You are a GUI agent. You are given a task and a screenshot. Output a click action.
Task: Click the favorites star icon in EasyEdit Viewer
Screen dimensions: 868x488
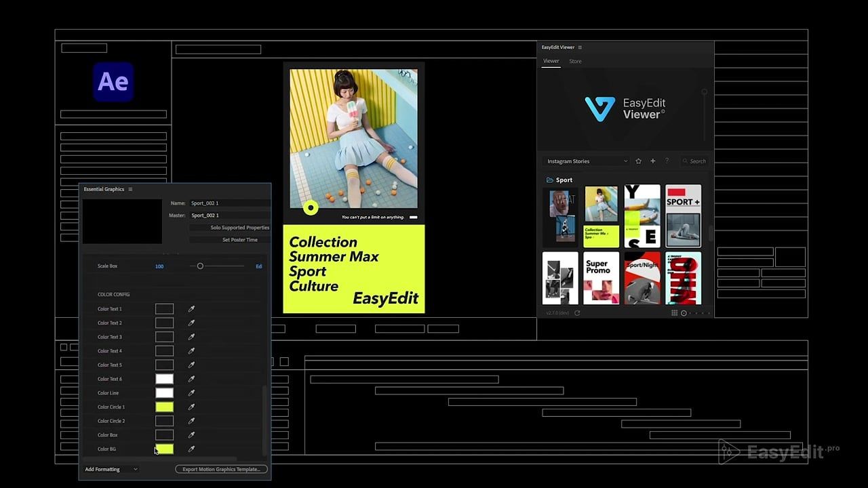pos(638,161)
